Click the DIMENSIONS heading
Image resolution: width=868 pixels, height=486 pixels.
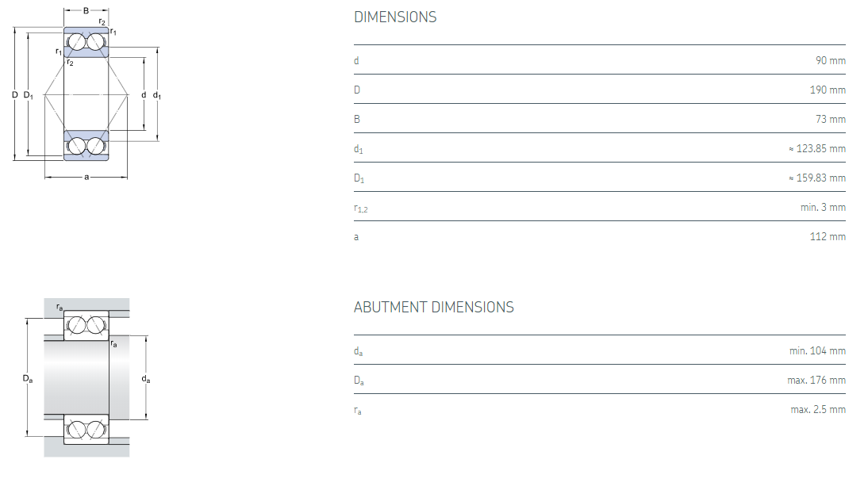pyautogui.click(x=395, y=17)
